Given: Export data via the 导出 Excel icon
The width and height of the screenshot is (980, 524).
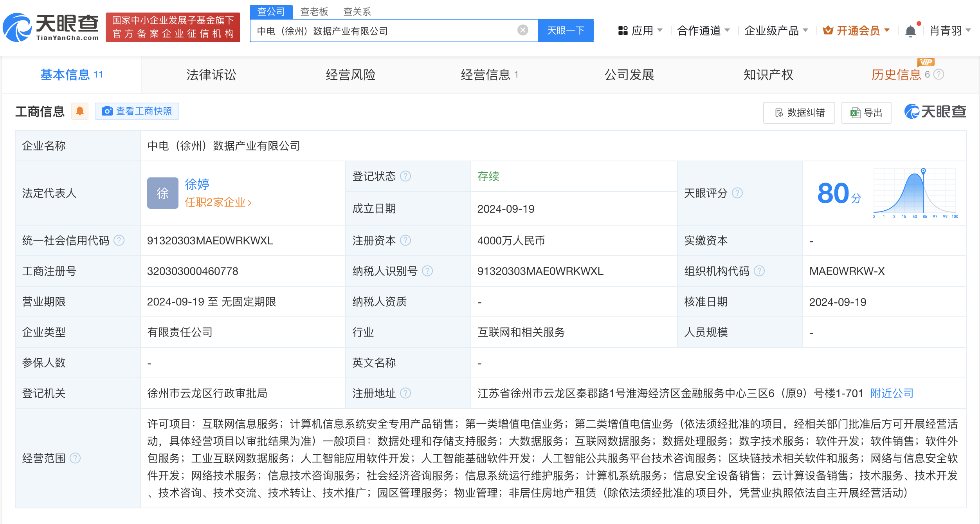Looking at the screenshot, I should point(855,113).
